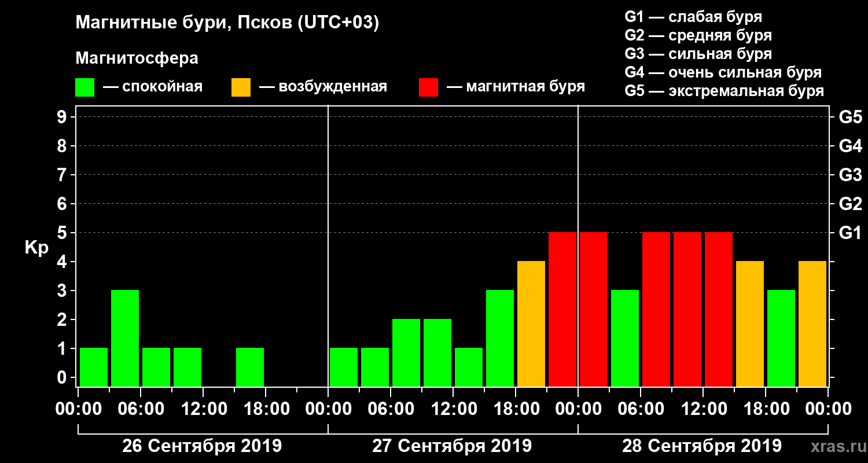Click the 21:00–00:00 orange bar on 28 Сентября
This screenshot has height=463, width=868.
click(812, 324)
